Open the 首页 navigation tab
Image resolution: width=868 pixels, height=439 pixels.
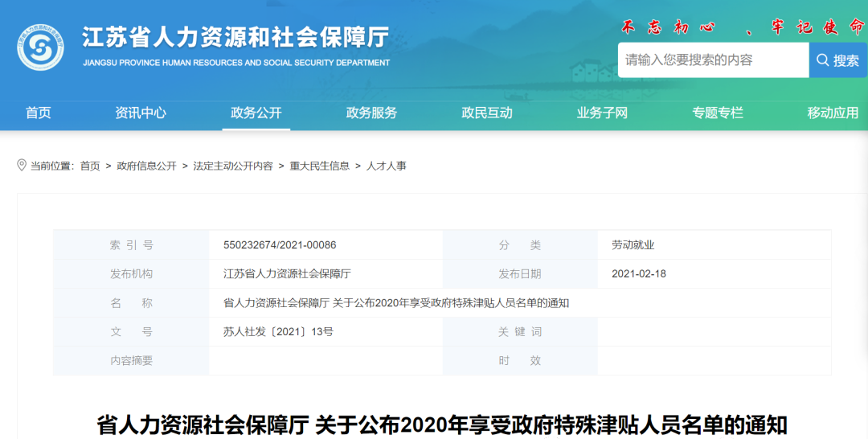[38, 113]
